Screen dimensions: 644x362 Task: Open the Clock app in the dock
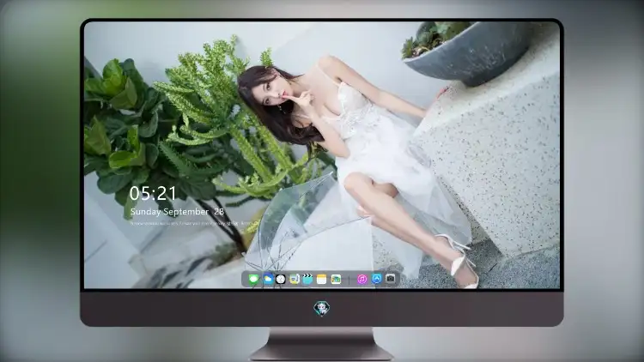point(281,280)
